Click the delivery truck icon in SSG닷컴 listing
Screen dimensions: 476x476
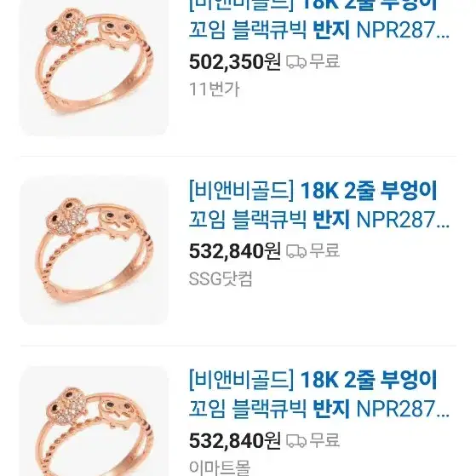pyautogui.click(x=296, y=251)
